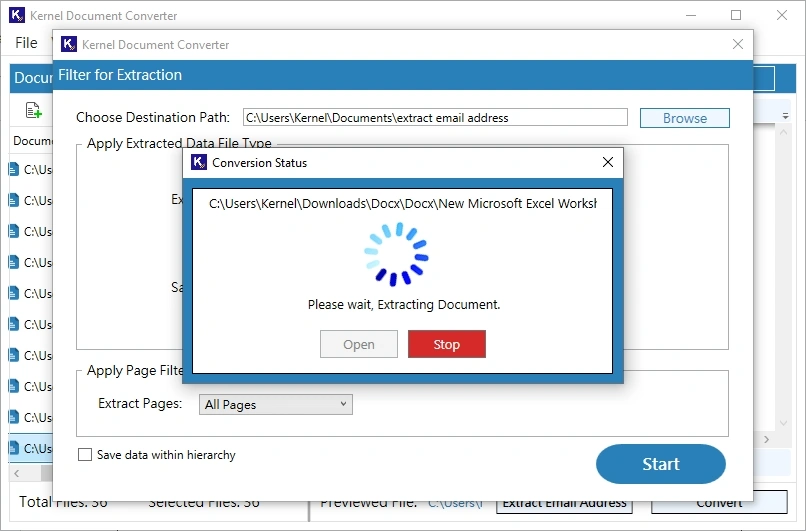This screenshot has width=806, height=531.
Task: Open the File menu
Action: click(x=26, y=43)
